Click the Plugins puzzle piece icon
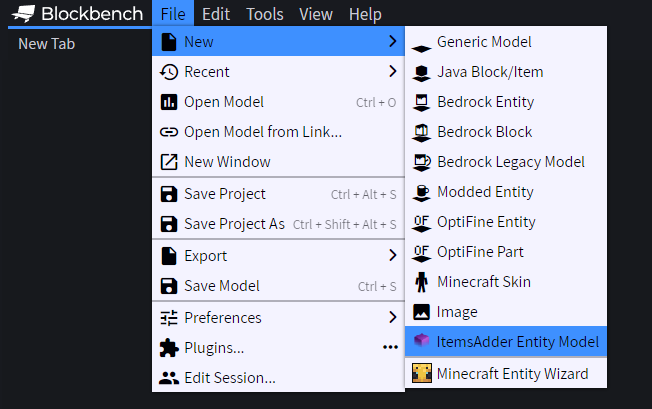652x409 pixels. tap(168, 348)
